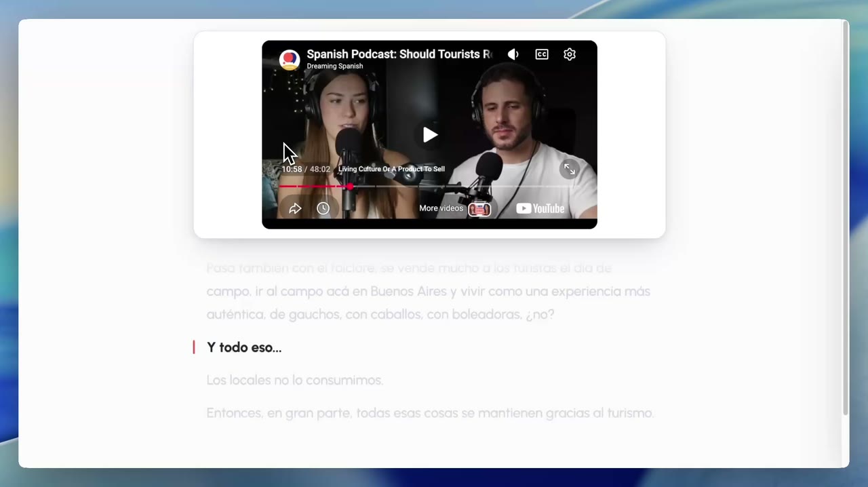Click the transcript line beginning "auténtica, de gauchos"
Image resolution: width=868 pixels, height=487 pixels.
[x=380, y=315]
